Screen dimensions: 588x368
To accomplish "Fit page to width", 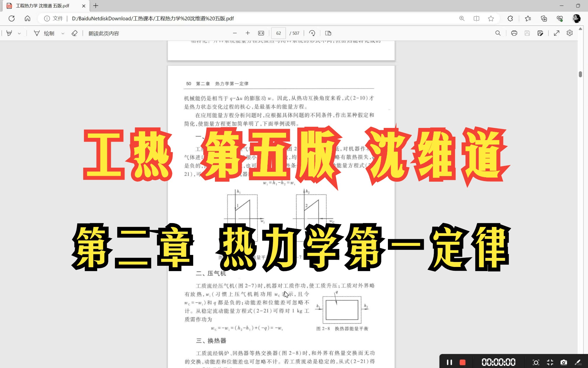I will [x=261, y=33].
